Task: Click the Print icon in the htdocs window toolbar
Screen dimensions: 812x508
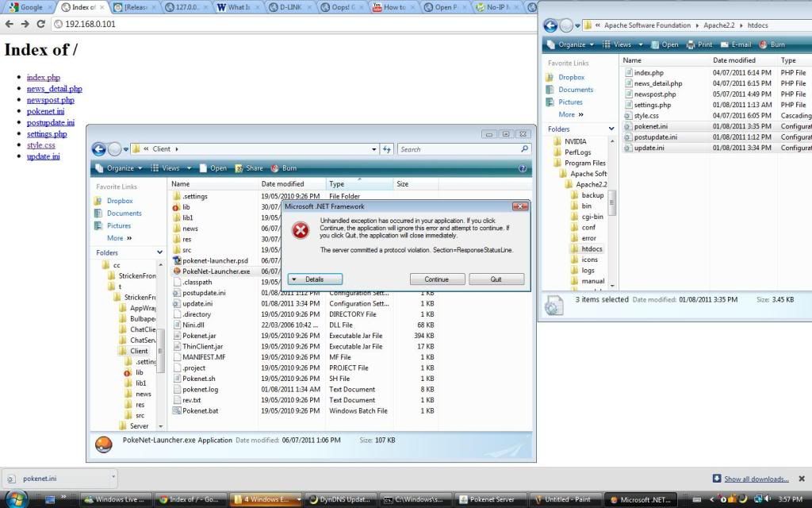Action: pos(691,44)
